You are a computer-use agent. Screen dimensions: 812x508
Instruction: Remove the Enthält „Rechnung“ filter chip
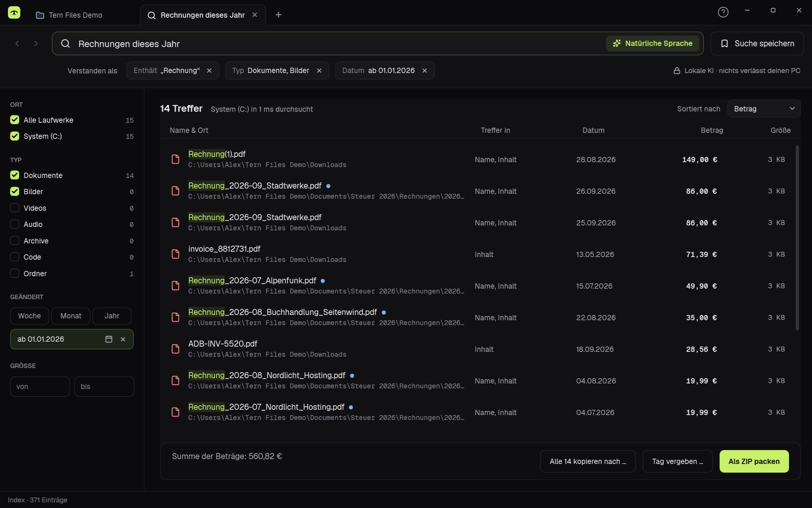[x=209, y=71]
